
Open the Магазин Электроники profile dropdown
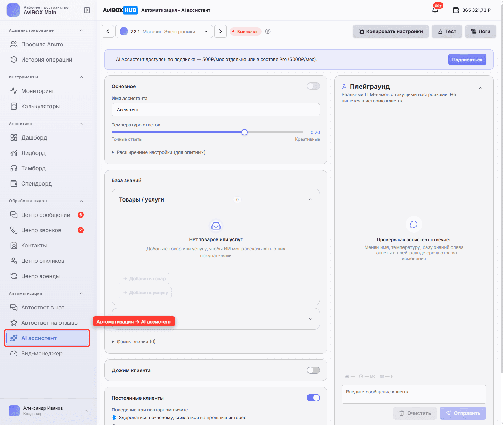click(164, 31)
